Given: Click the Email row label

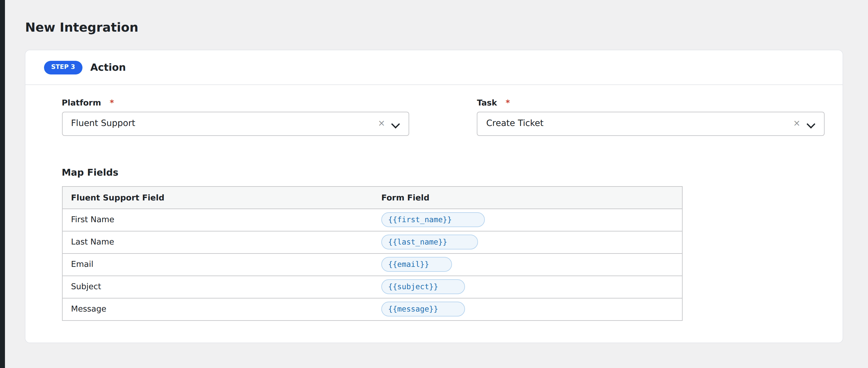Looking at the screenshot, I should coord(82,264).
